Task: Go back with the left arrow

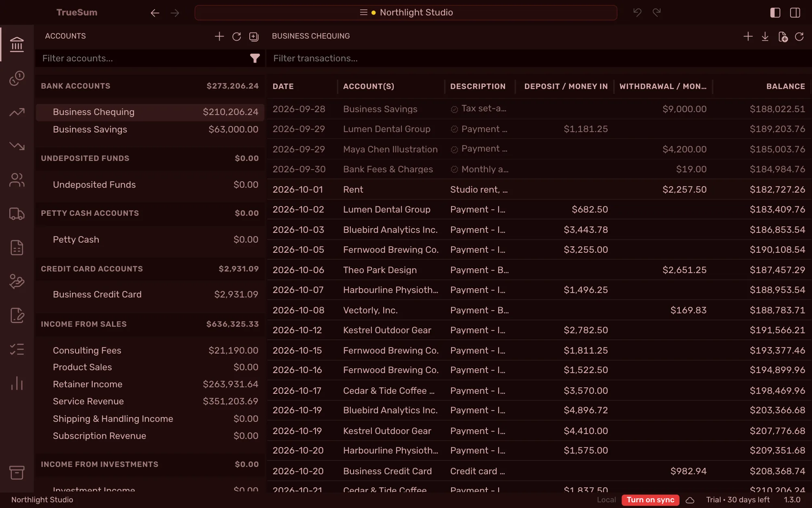Action: coord(155,13)
